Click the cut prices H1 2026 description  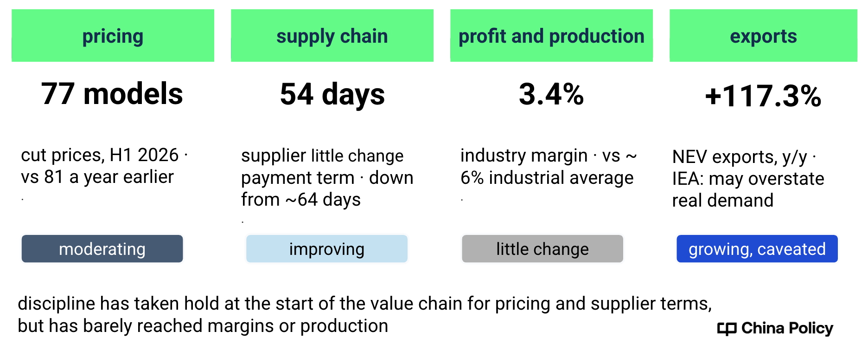[104, 166]
